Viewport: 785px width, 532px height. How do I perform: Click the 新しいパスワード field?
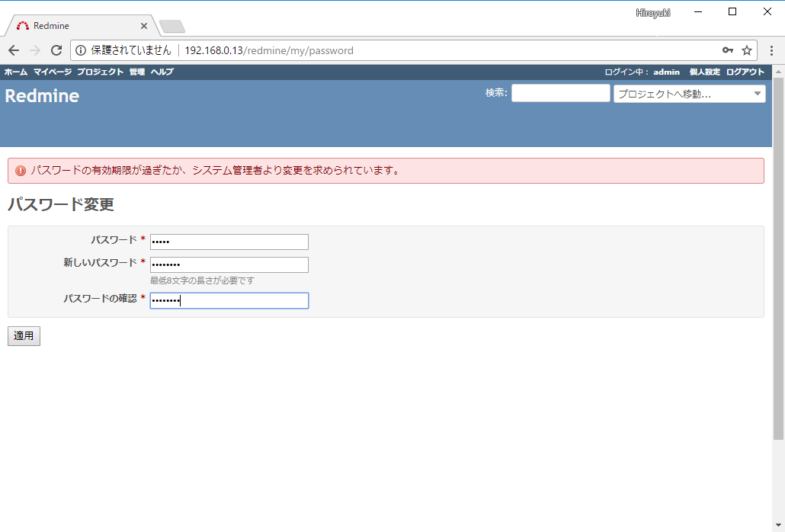coord(229,264)
